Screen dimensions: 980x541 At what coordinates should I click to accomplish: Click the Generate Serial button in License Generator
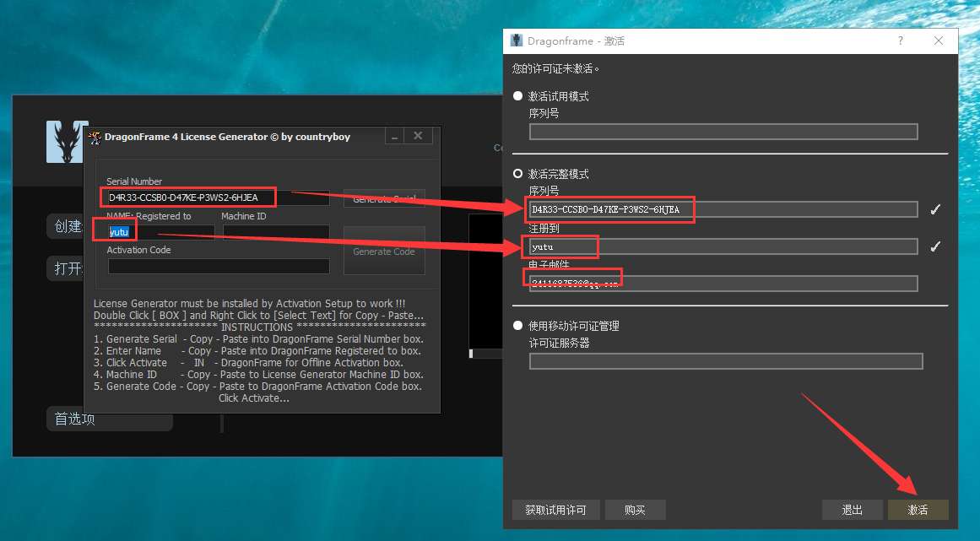coord(384,198)
